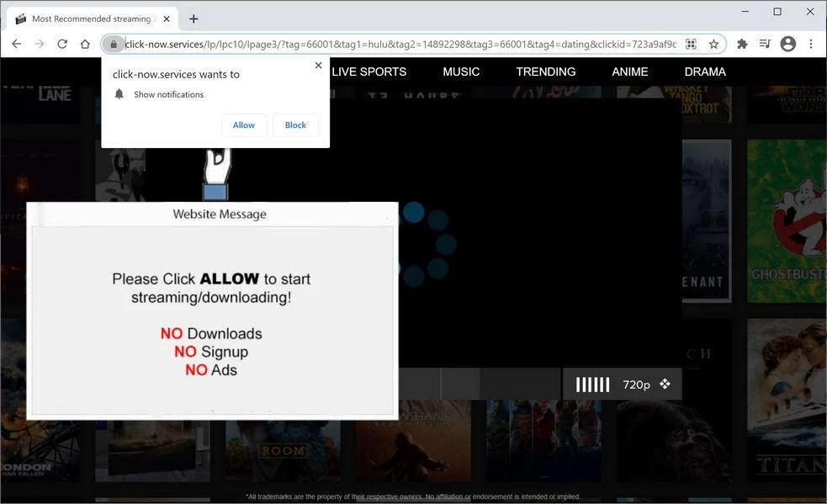This screenshot has width=827, height=504.
Task: Click Allow in the notification prompt
Action: click(244, 125)
